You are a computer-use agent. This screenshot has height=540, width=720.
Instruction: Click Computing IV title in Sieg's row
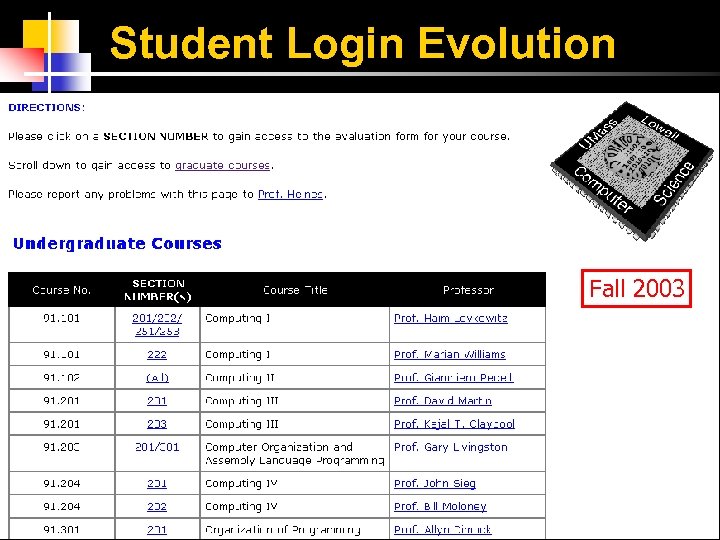(x=241, y=484)
